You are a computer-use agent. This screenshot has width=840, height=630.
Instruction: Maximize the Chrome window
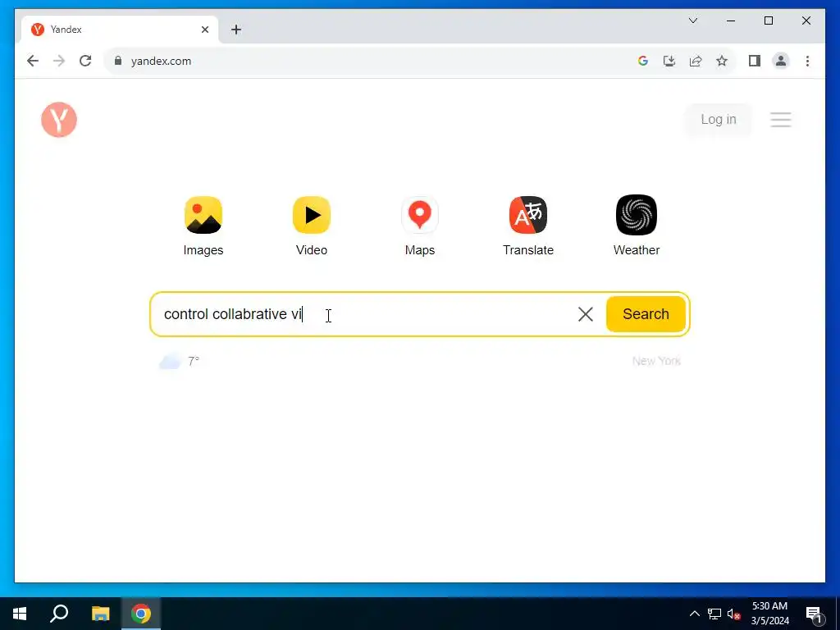(x=768, y=21)
